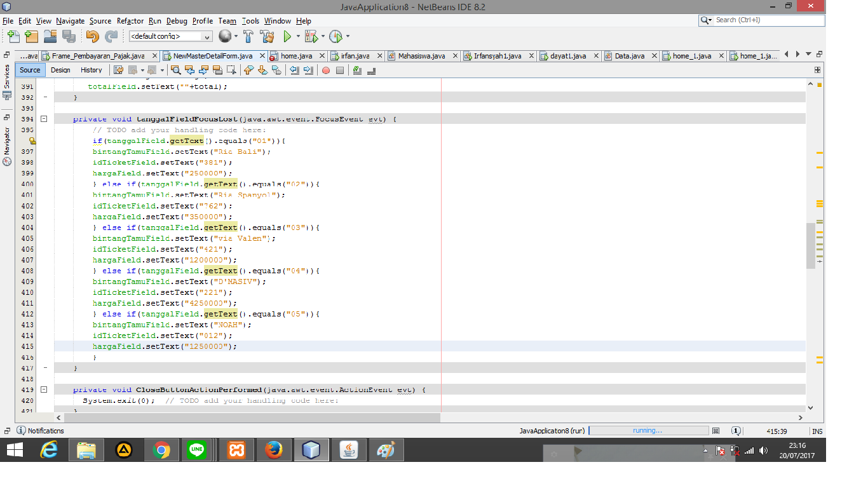Run the project with the green Run arrow

pyautogui.click(x=287, y=36)
